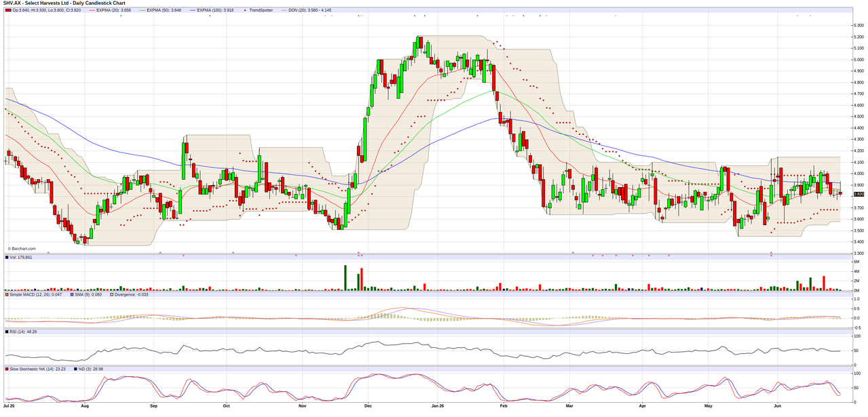868x417 pixels.
Task: Click the 'Feb' date axis label
Action: pyautogui.click(x=504, y=405)
